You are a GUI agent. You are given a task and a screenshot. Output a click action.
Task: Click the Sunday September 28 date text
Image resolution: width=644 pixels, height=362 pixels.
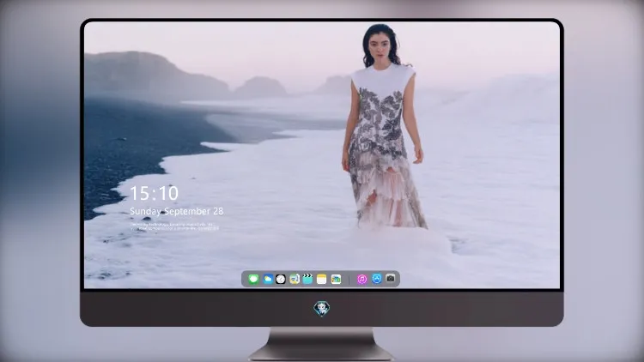177,211
